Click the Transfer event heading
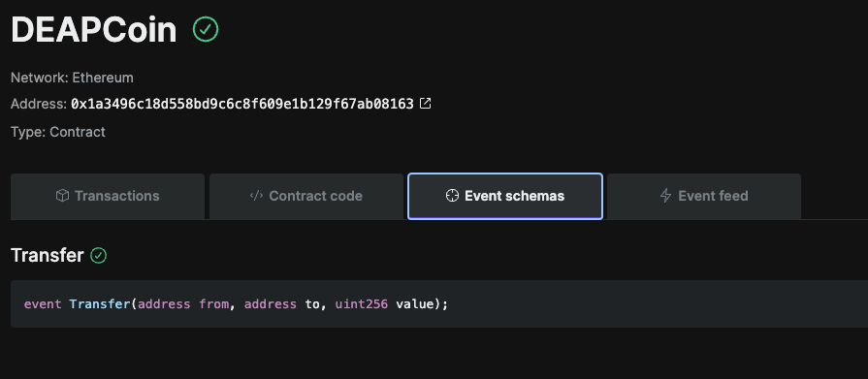This screenshot has height=379, width=868. coord(48,256)
